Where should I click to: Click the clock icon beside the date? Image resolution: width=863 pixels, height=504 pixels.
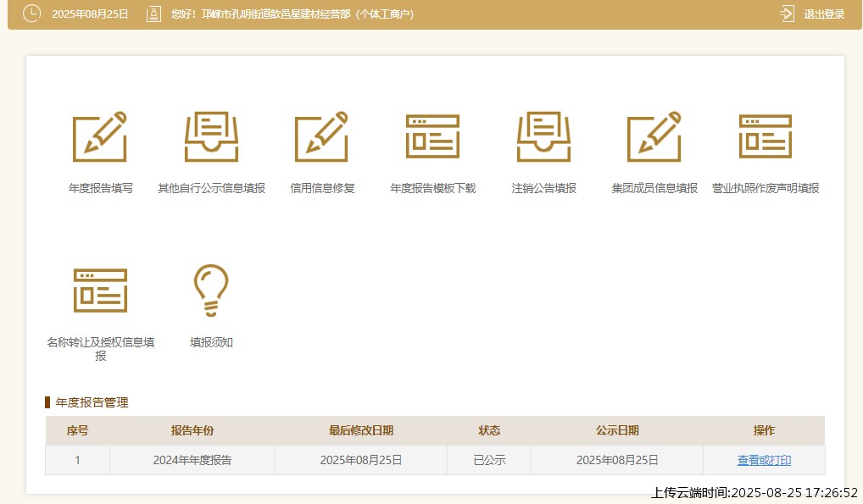coord(31,14)
